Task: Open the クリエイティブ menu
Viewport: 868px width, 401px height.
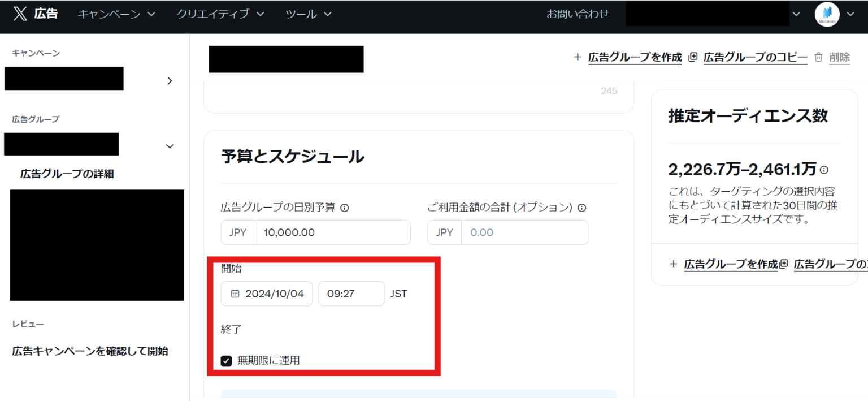Action: 220,14
